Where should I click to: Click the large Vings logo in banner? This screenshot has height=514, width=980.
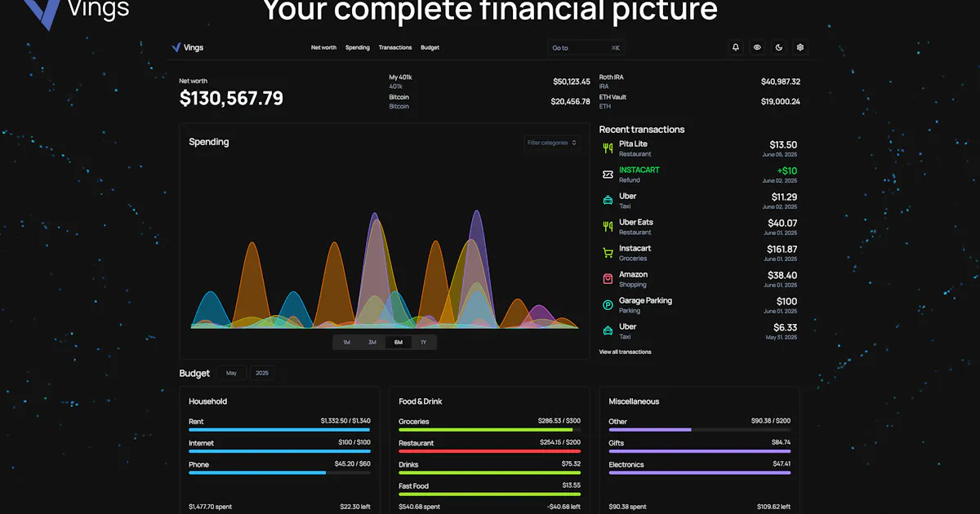(75, 10)
